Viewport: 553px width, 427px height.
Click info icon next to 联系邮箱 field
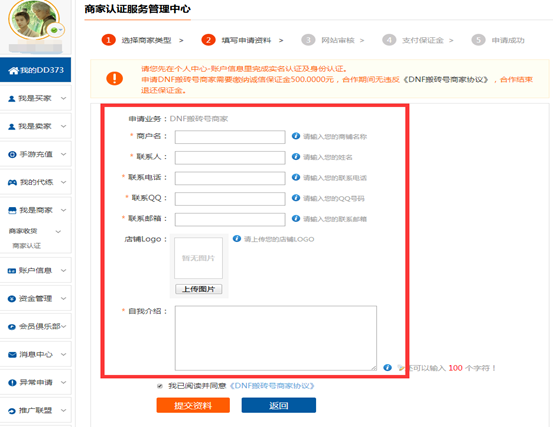(296, 219)
